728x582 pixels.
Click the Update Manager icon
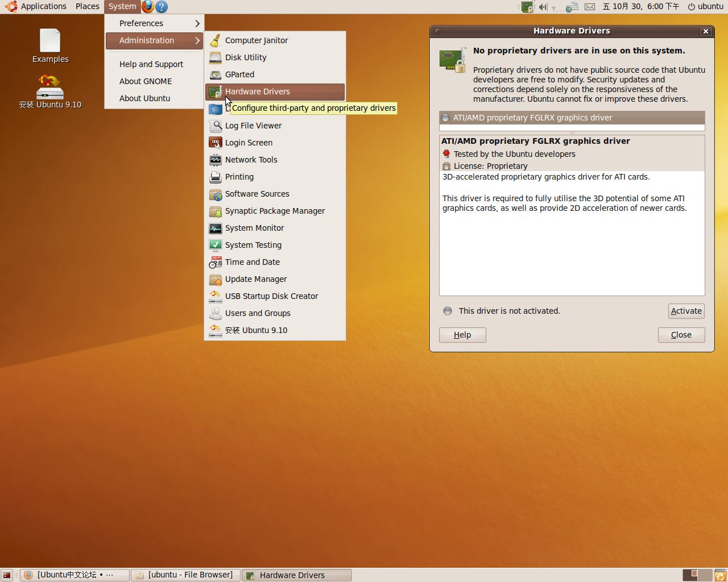click(x=216, y=279)
